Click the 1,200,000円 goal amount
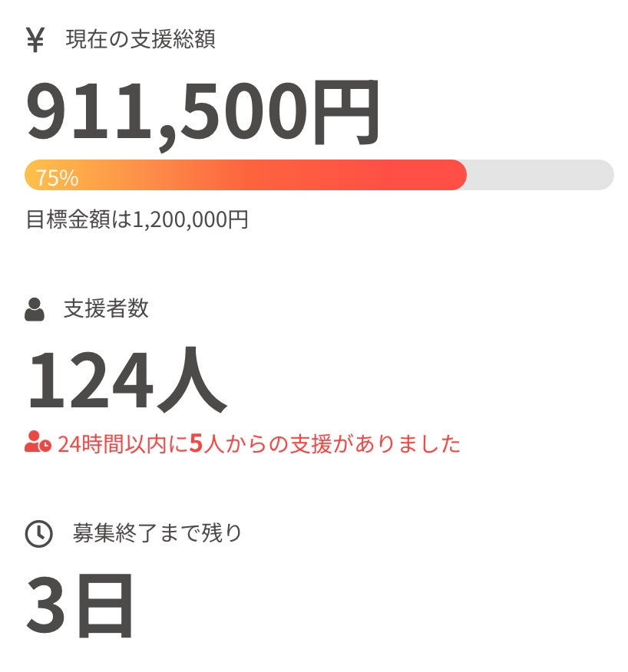The width and height of the screenshot is (628, 672). (x=190, y=219)
